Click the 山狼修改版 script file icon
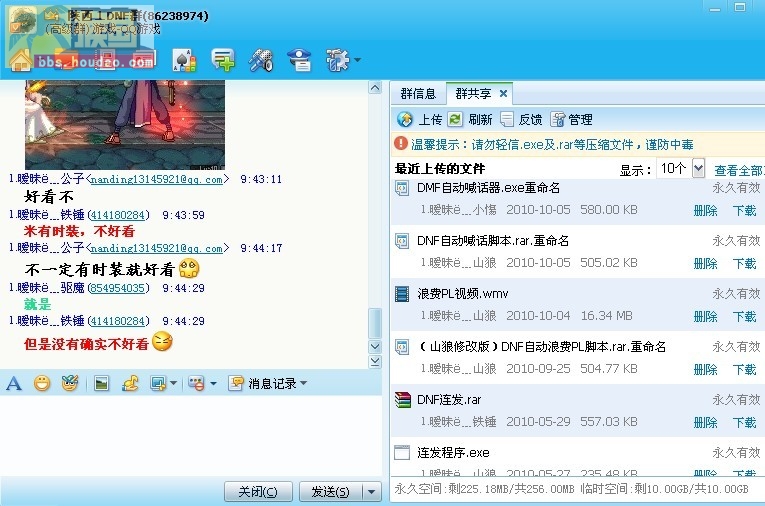The image size is (765, 506). [x=402, y=347]
